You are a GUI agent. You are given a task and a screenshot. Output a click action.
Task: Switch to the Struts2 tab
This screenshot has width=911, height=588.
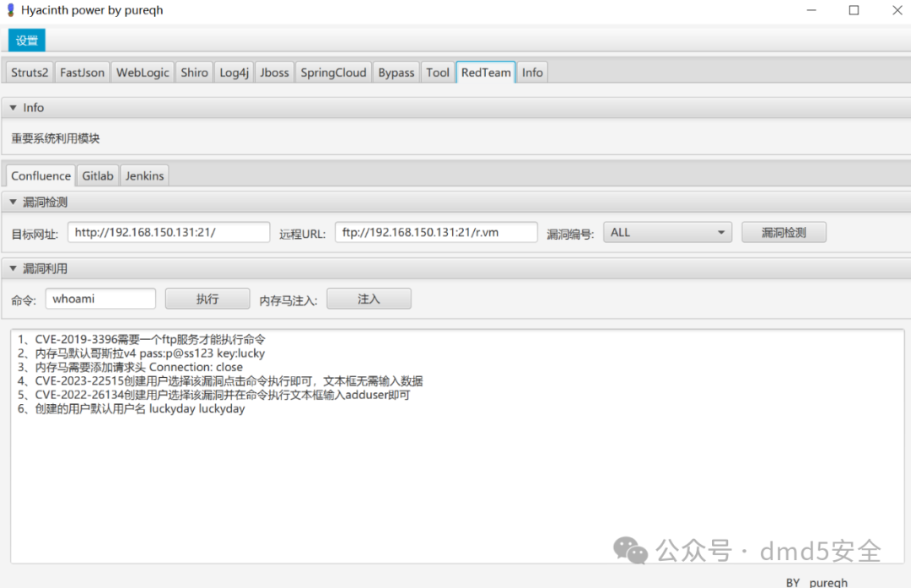[x=29, y=72]
